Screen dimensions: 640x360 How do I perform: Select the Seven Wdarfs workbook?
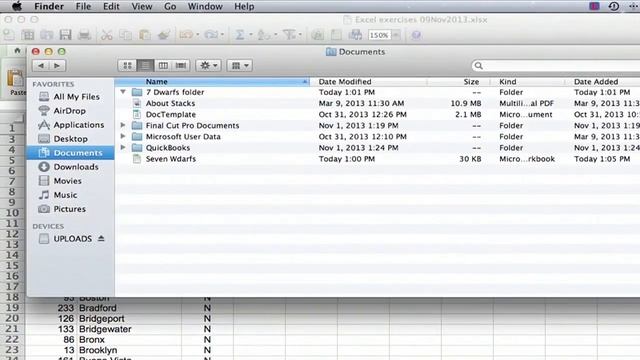(x=171, y=159)
